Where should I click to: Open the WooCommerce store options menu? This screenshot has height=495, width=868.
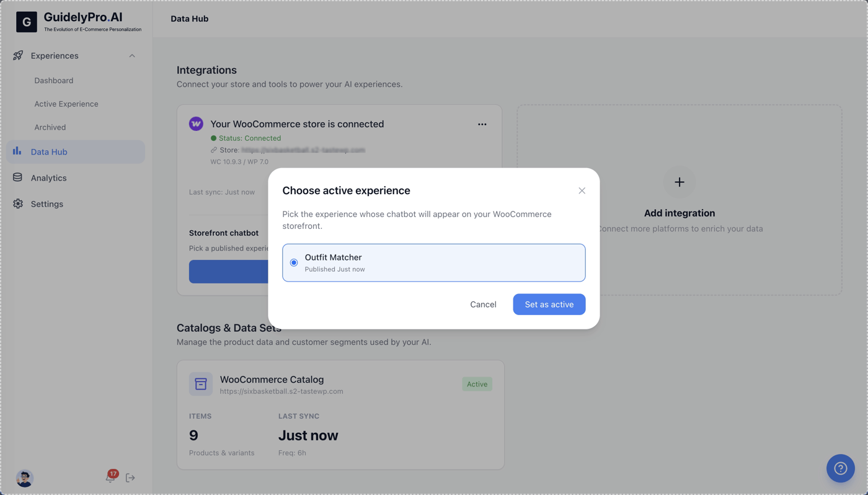point(482,124)
